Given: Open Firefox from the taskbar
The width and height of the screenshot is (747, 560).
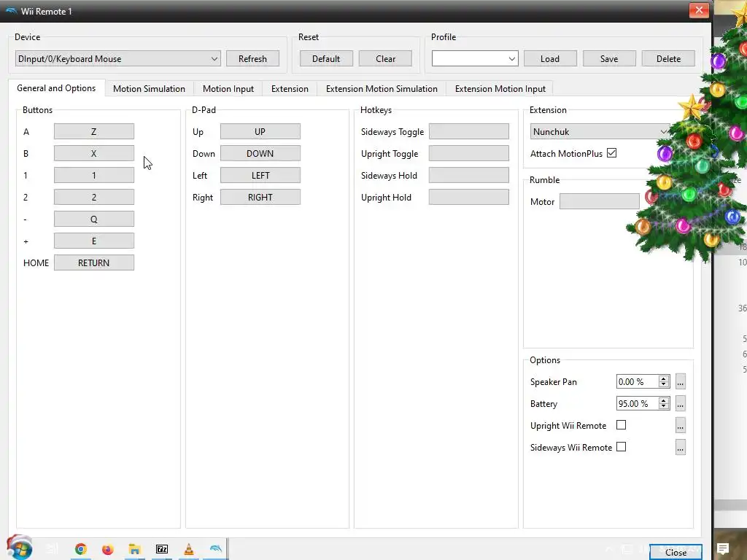Looking at the screenshot, I should [x=108, y=550].
